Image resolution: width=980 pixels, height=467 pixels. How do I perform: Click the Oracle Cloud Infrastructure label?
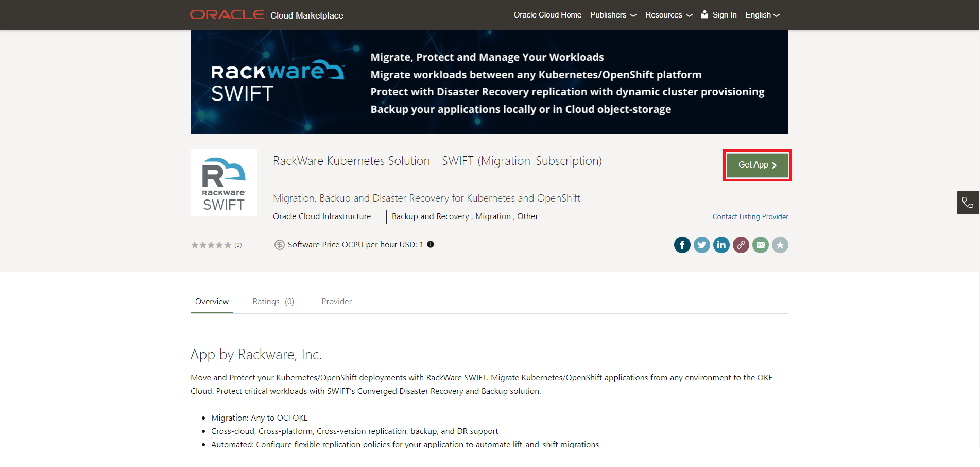pos(322,216)
